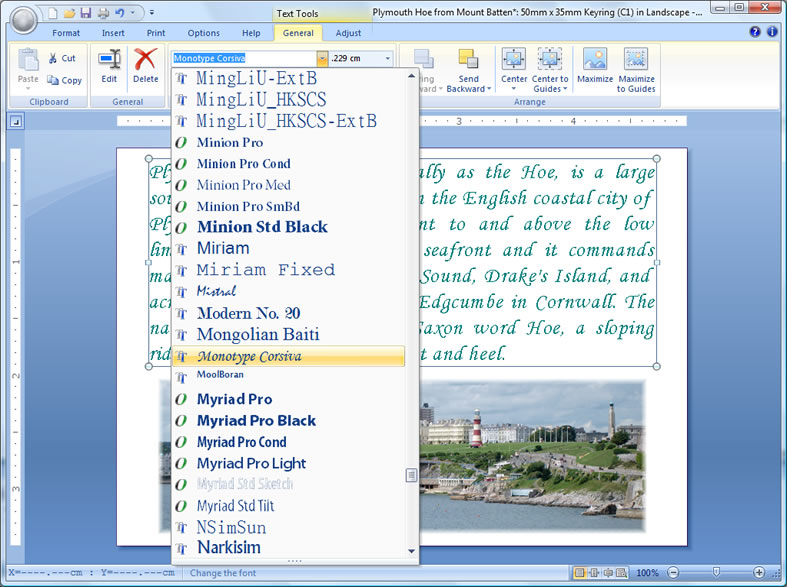Expand the Center dropdown arrow
Viewport: 787px width, 587px height.
(513, 89)
